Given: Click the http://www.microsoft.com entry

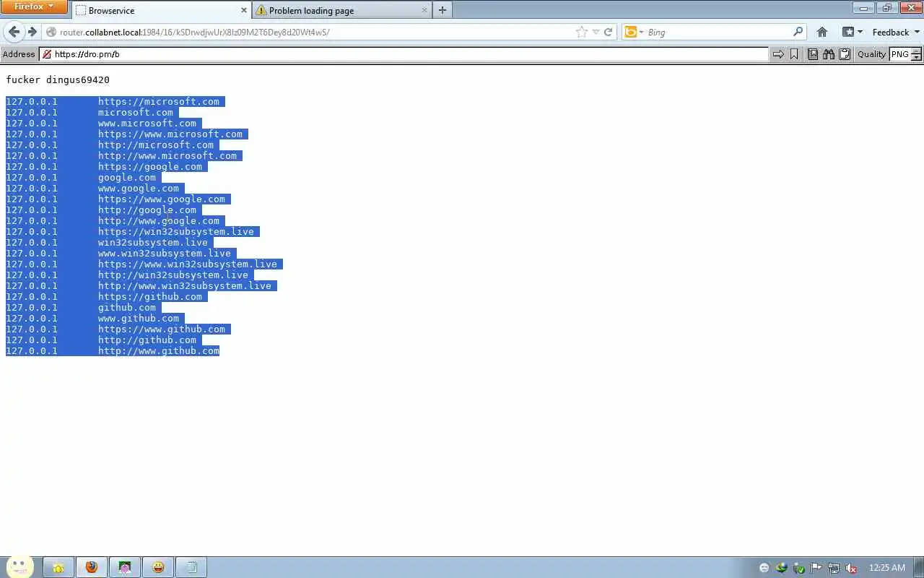Looking at the screenshot, I should pos(167,156).
